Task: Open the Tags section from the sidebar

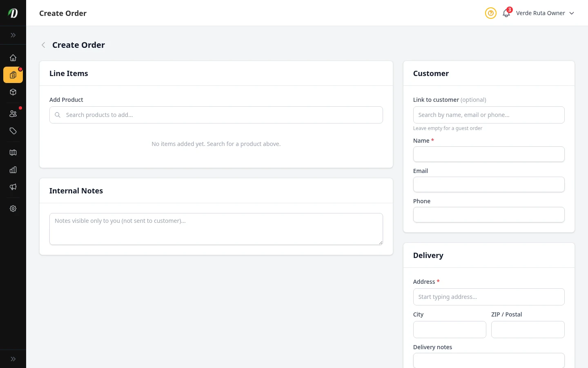Action: point(13,131)
